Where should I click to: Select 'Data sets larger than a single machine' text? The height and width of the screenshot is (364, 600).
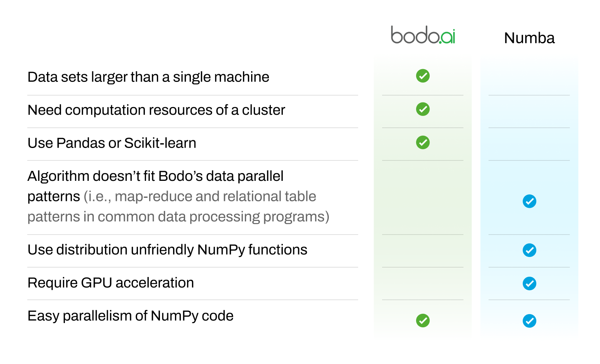click(148, 77)
